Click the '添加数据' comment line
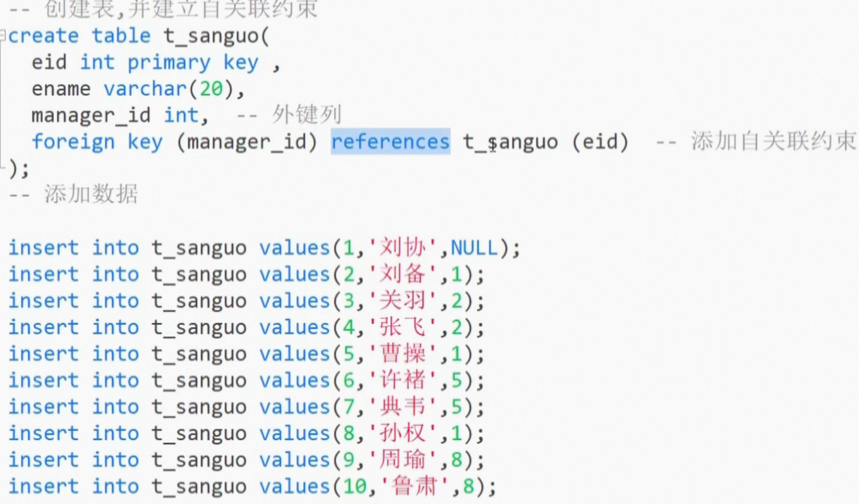The width and height of the screenshot is (859, 504). pos(74,194)
